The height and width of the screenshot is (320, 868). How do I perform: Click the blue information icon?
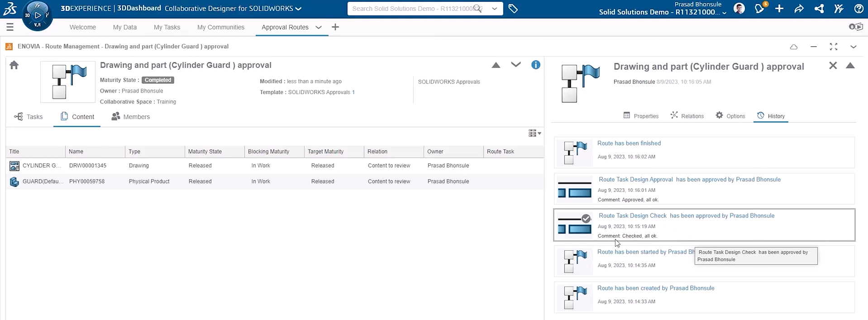[x=535, y=65]
